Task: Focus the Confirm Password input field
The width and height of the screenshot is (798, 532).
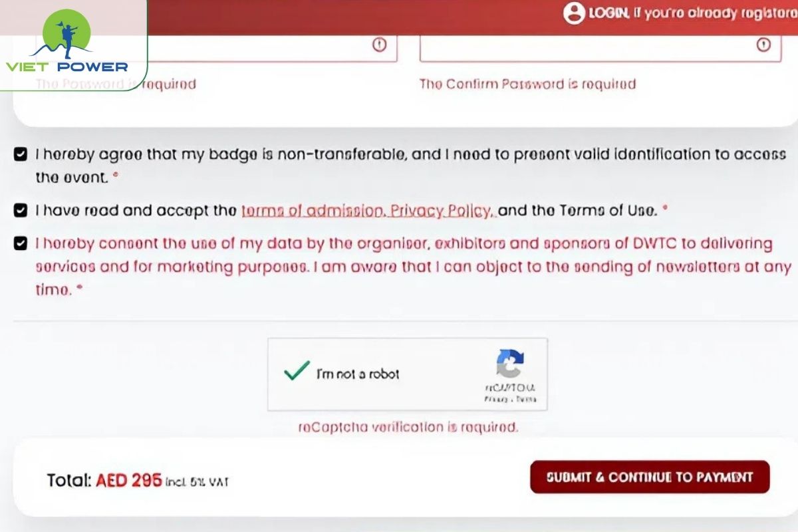Action: (585, 47)
